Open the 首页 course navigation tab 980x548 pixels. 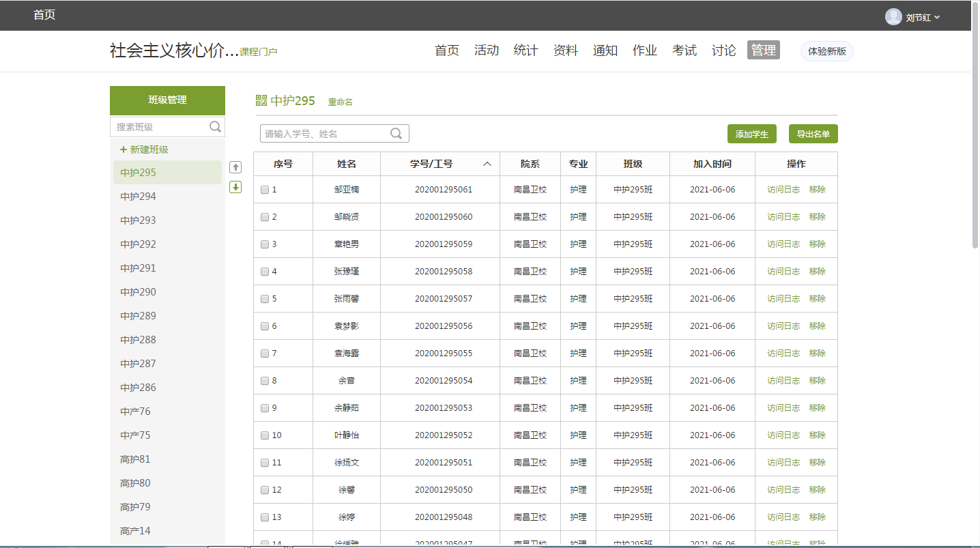coord(447,51)
